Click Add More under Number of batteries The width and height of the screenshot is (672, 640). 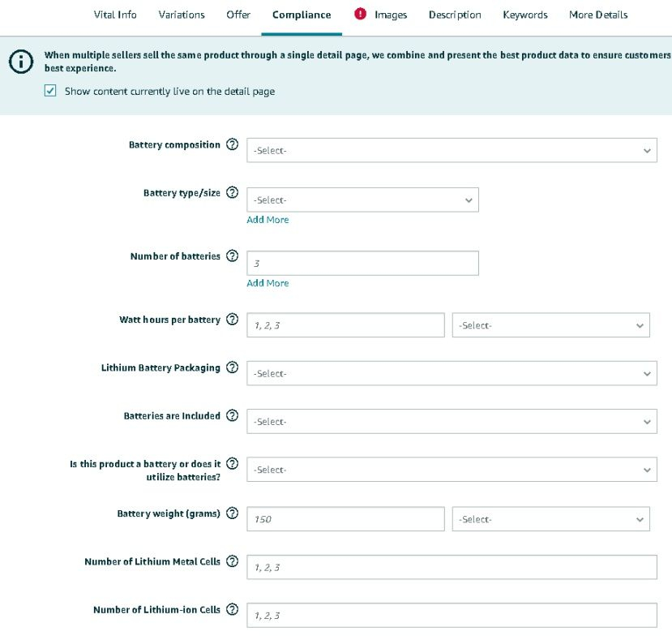point(268,283)
